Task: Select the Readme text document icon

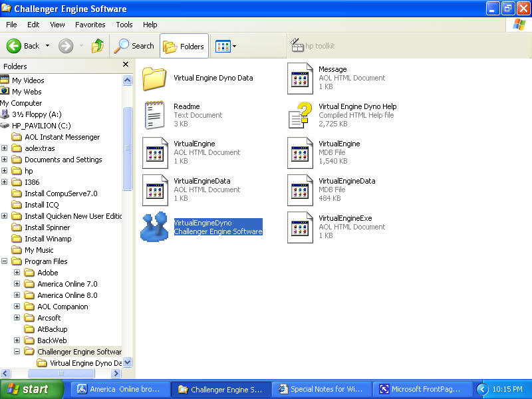Action: tap(154, 115)
